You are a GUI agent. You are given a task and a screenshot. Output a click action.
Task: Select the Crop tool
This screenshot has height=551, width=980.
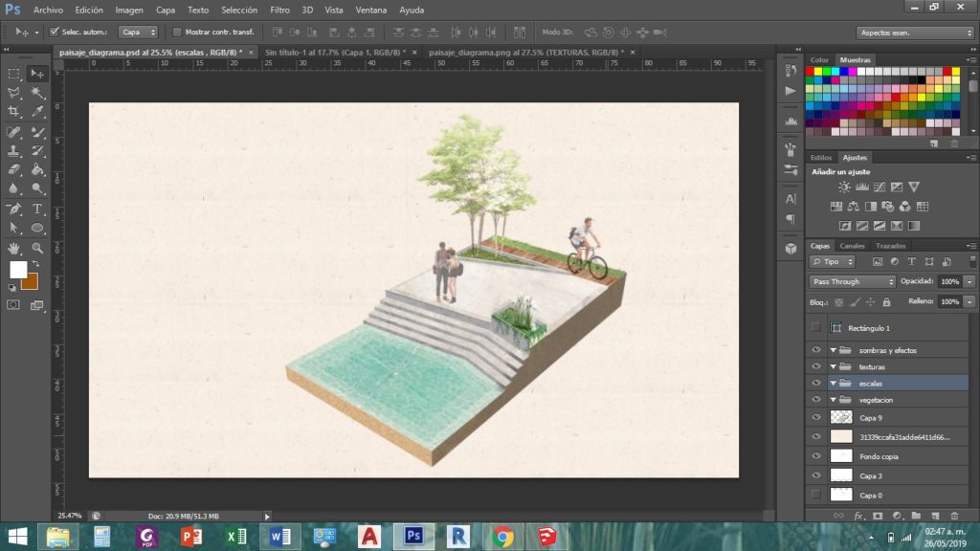(13, 112)
